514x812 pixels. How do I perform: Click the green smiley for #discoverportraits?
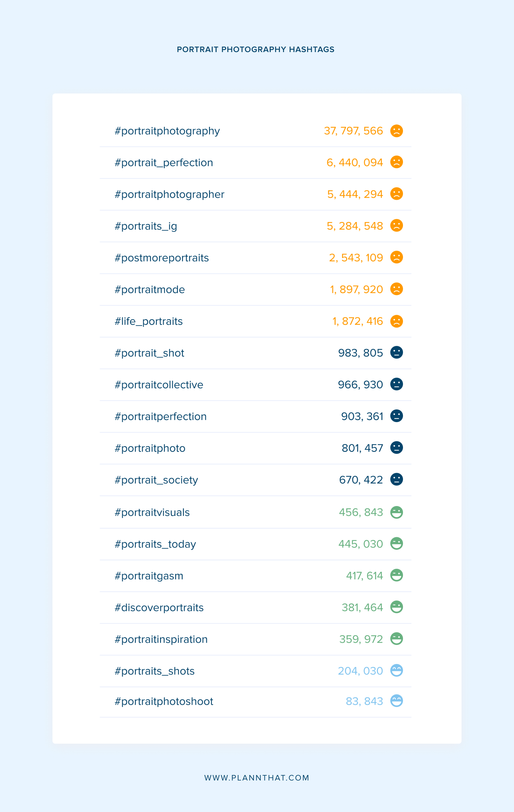tap(396, 607)
